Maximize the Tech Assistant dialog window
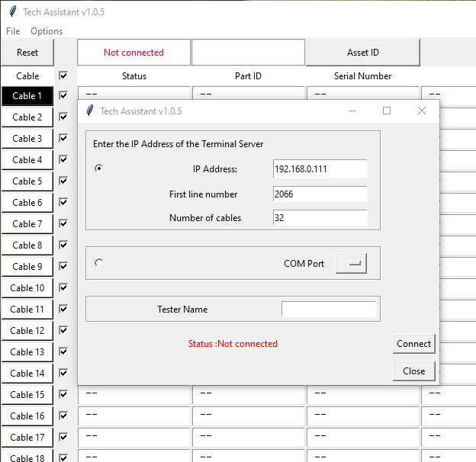 pyautogui.click(x=386, y=111)
